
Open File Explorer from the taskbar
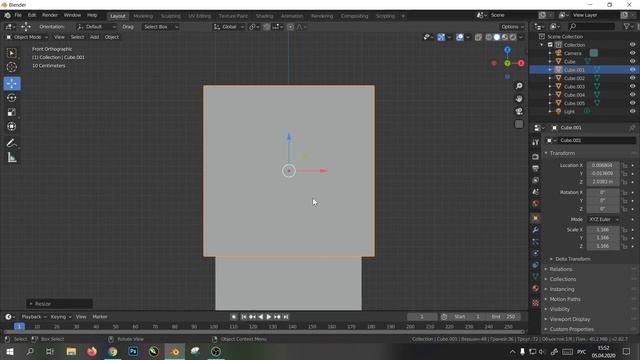click(71, 351)
